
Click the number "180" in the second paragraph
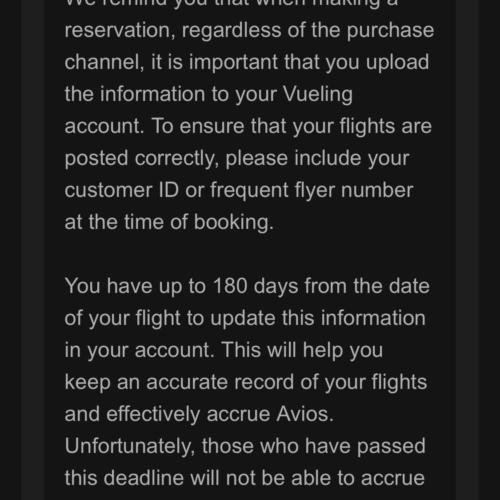[x=230, y=286]
